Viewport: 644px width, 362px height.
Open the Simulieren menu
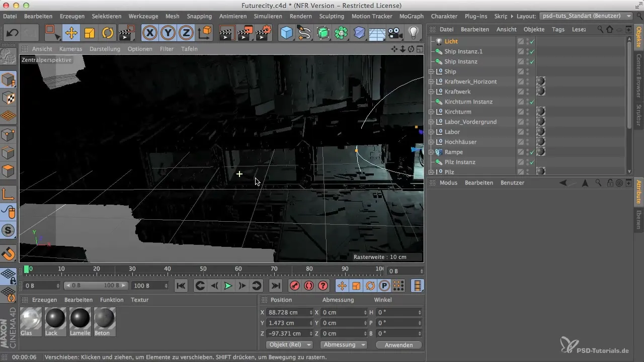(x=268, y=16)
